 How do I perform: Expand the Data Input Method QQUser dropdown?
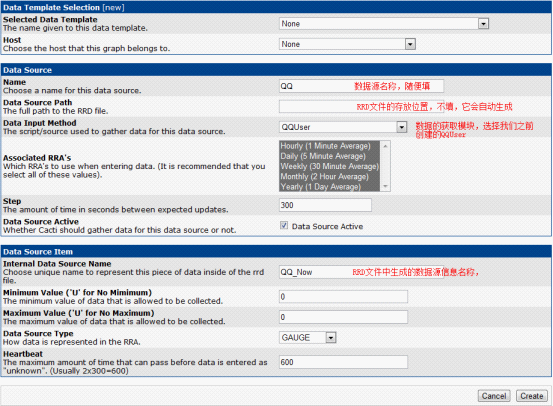click(x=343, y=127)
